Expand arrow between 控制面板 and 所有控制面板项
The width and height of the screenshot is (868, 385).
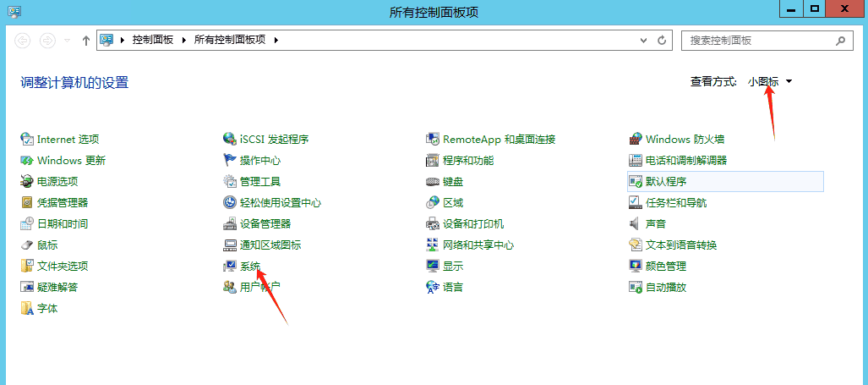tap(184, 40)
